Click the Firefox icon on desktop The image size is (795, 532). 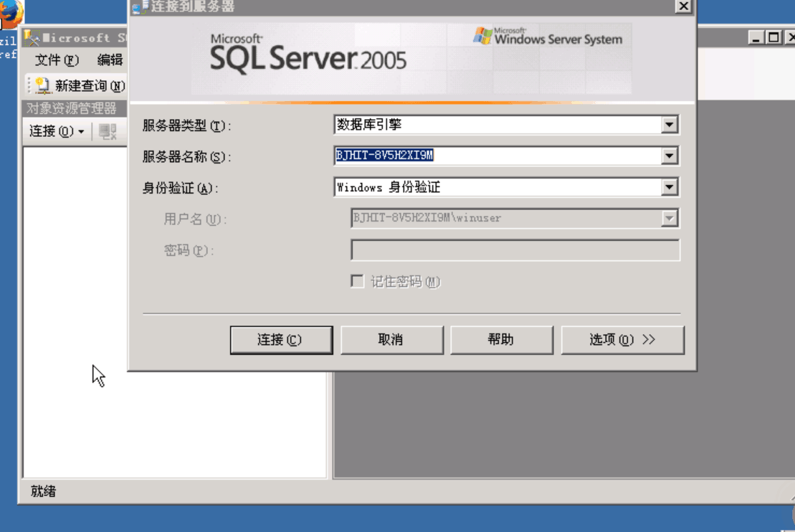[11, 14]
